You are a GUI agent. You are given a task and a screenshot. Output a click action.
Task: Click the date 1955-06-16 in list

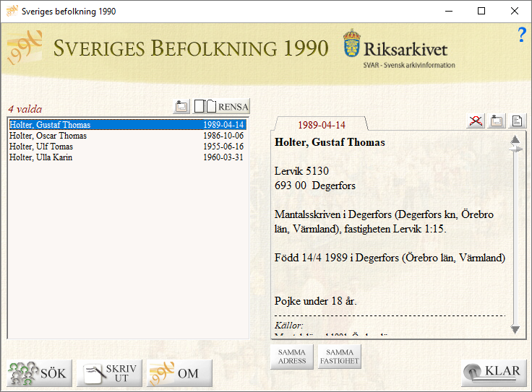[223, 147]
